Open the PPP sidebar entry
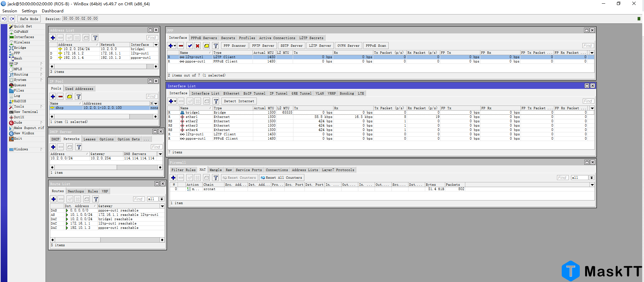Screen dimensions: 644x282 [x=17, y=53]
